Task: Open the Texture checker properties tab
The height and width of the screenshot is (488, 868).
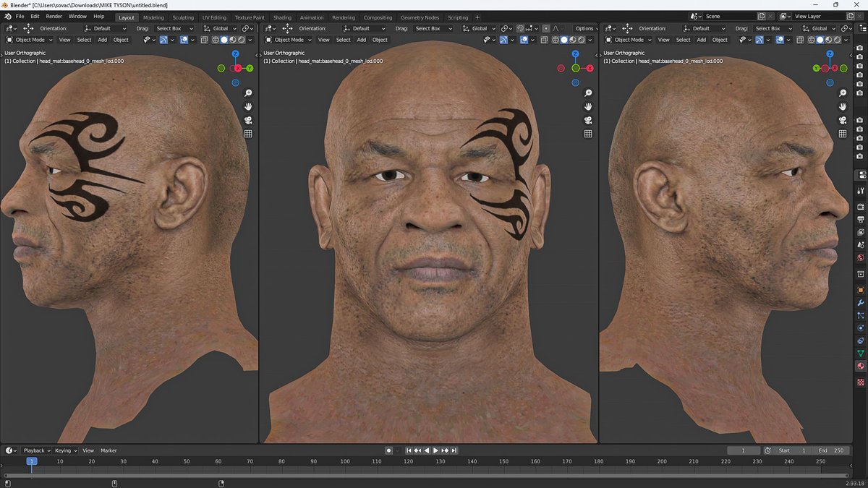Action: click(861, 382)
